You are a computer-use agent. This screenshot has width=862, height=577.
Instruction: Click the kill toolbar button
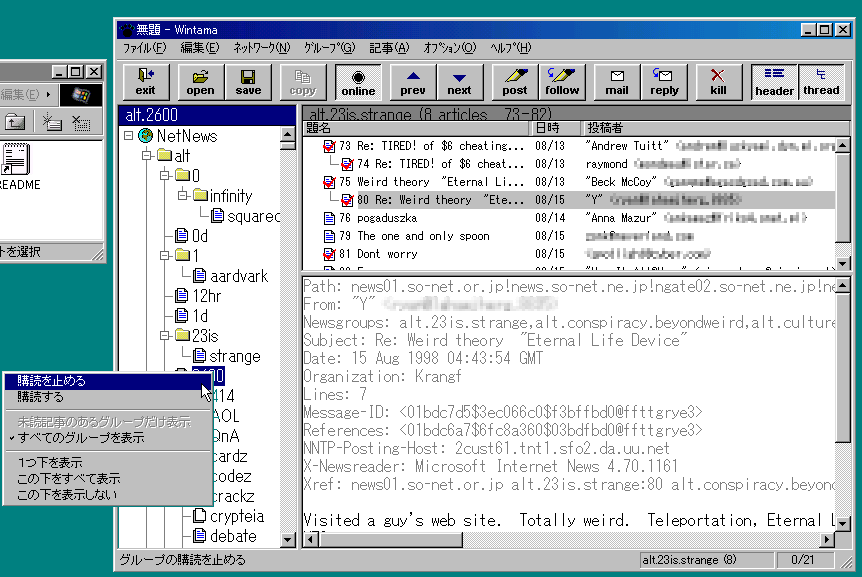coord(719,82)
